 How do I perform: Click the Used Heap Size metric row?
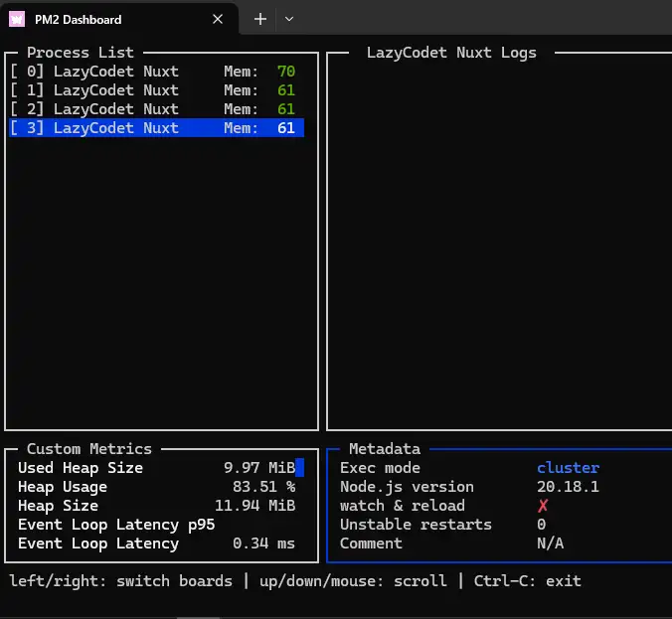click(156, 467)
